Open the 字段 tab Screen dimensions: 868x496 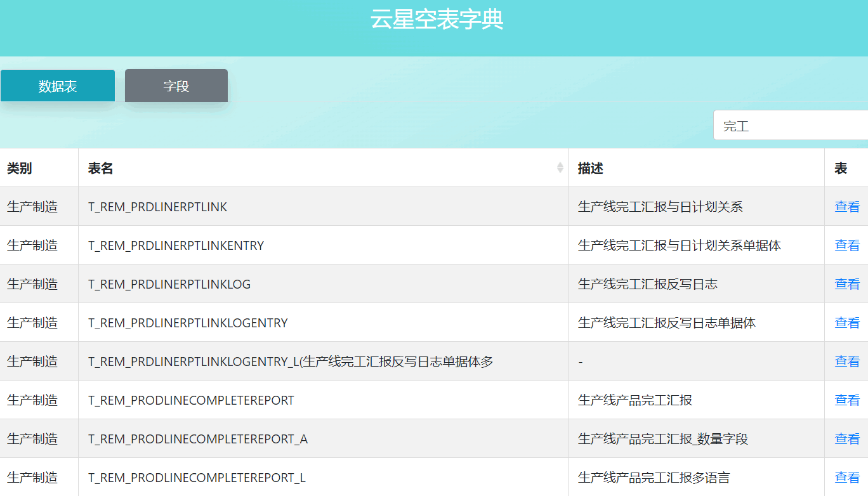176,86
